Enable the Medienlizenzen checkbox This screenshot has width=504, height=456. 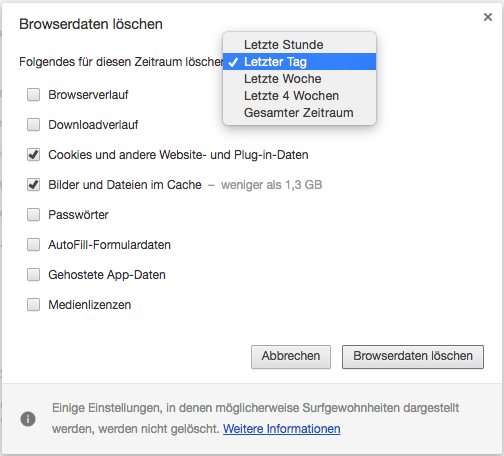(33, 305)
